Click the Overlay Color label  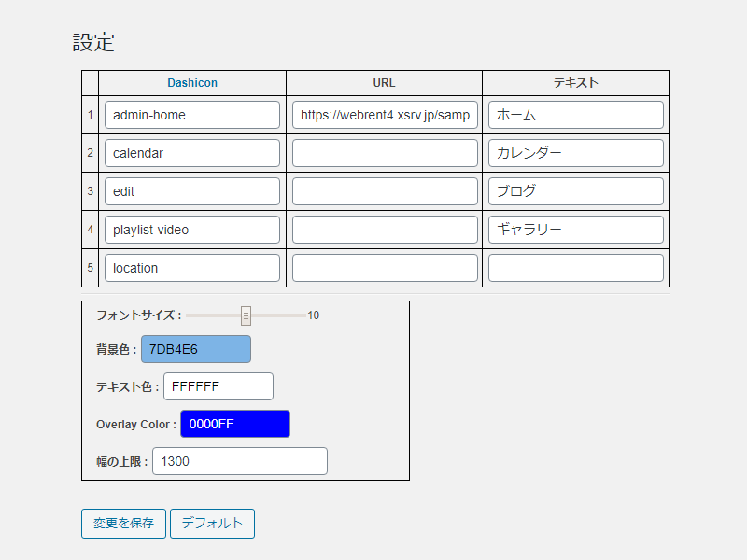[135, 425]
